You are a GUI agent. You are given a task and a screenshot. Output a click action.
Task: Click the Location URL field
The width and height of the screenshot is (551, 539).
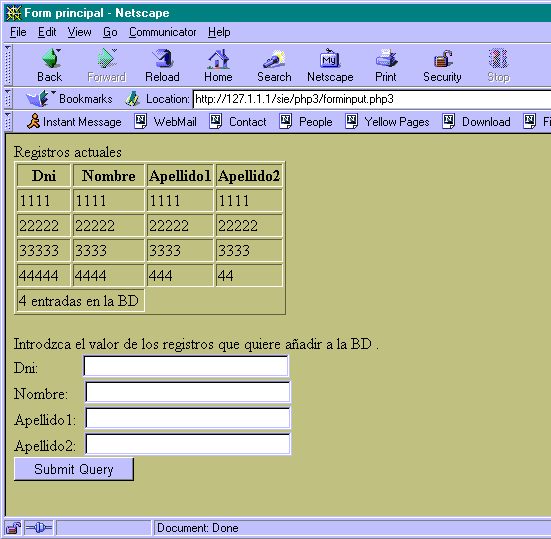point(372,99)
